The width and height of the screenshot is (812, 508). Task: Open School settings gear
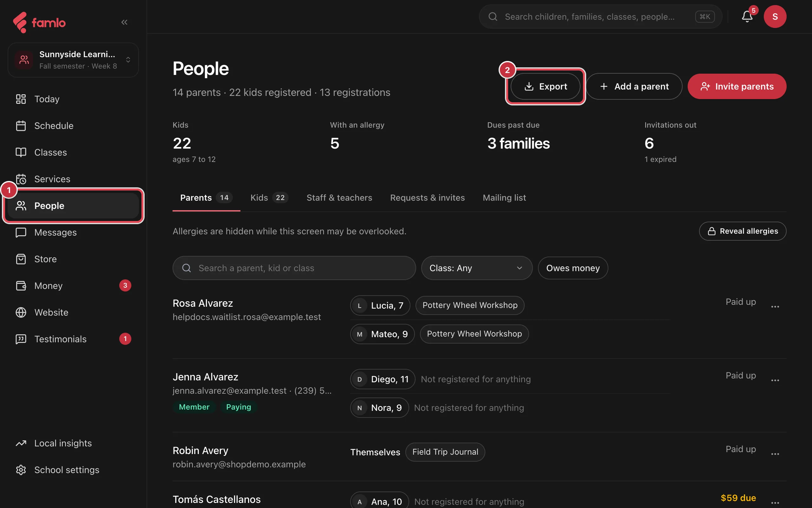73,470
